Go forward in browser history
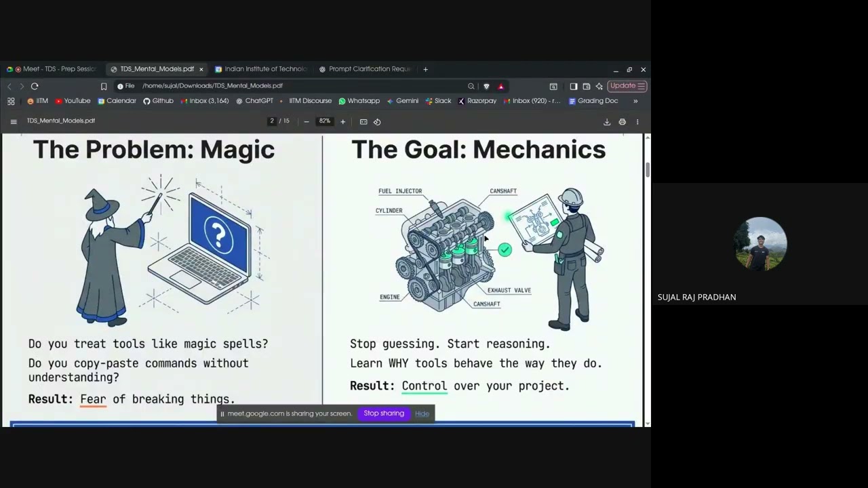This screenshot has width=868, height=488. pos(21,86)
